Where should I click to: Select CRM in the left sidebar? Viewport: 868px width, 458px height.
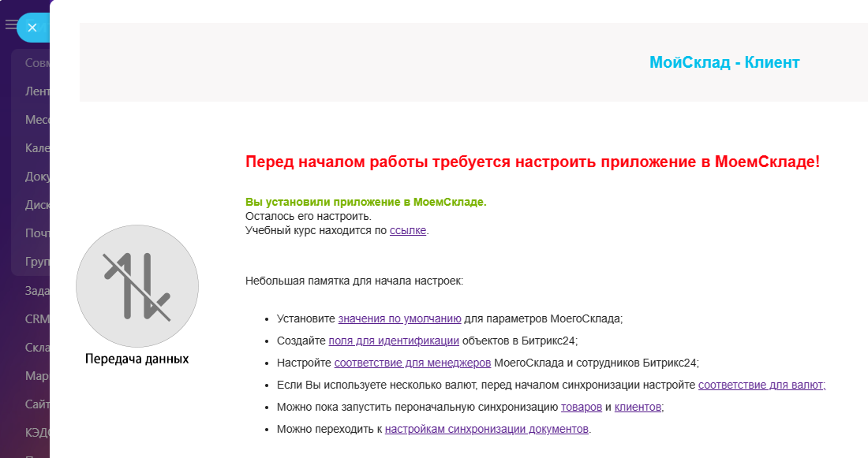tap(37, 319)
